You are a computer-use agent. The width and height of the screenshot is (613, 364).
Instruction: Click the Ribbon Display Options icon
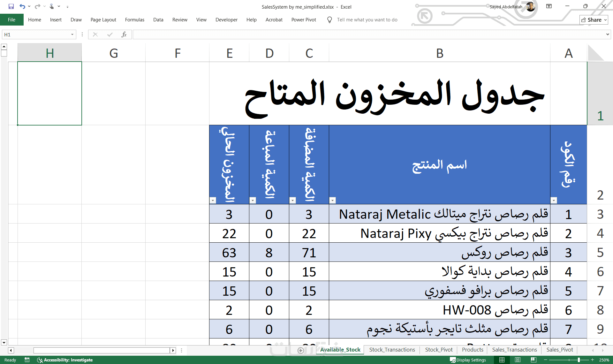[x=549, y=6]
